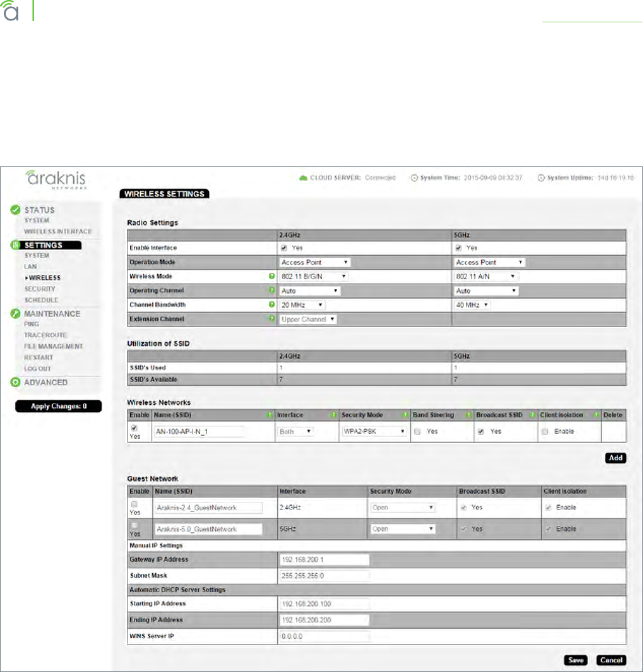Open File Management page
This screenshot has width=643, height=672.
tap(54, 346)
